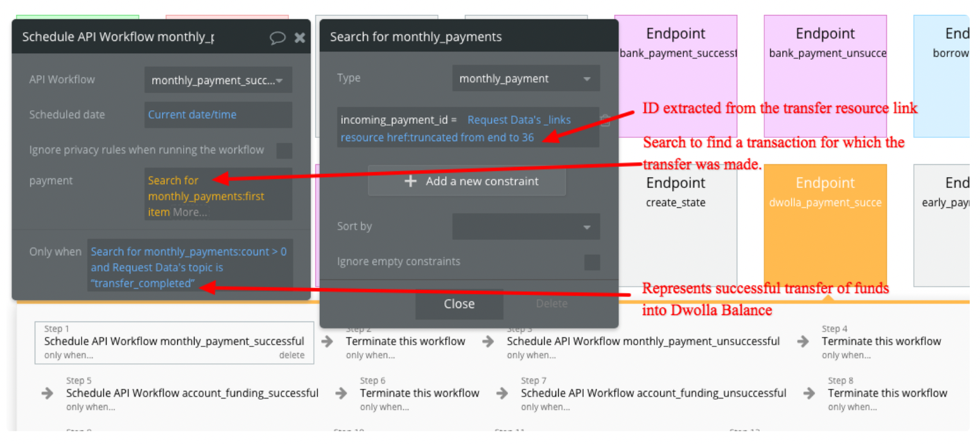
Task: Click 'only when...' under Step 8
Action: tap(852, 407)
